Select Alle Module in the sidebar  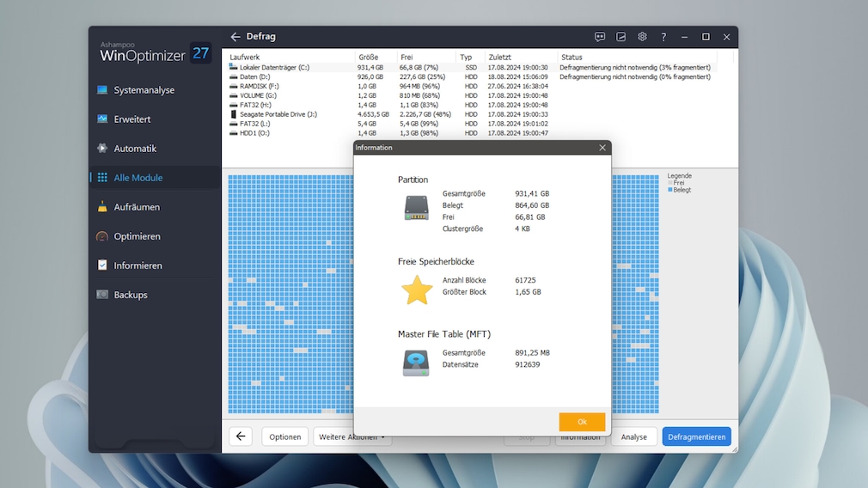(138, 178)
